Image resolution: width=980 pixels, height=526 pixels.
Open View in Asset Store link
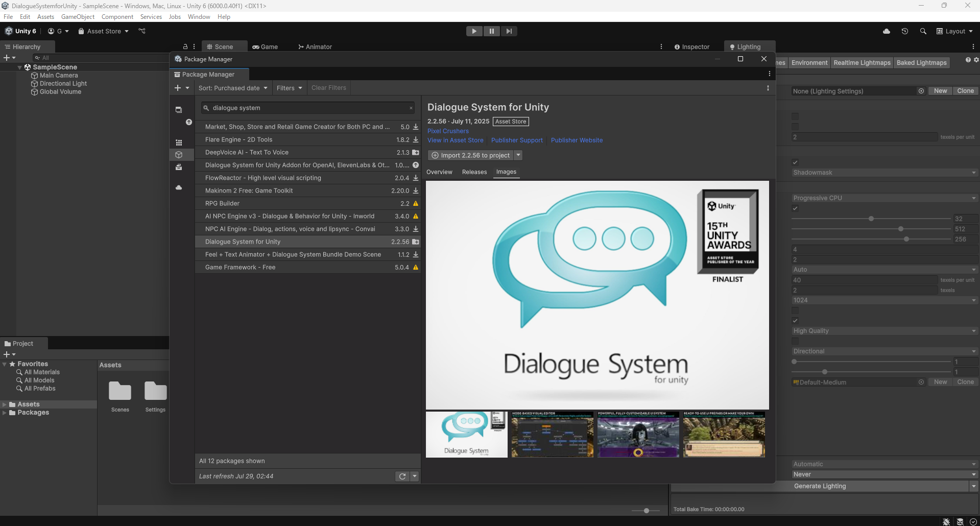coord(456,140)
